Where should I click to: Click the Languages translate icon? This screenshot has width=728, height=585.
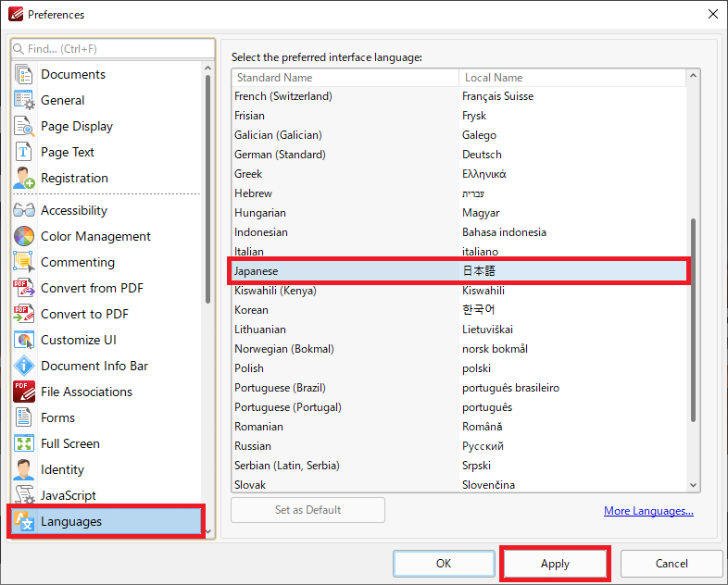(x=24, y=521)
